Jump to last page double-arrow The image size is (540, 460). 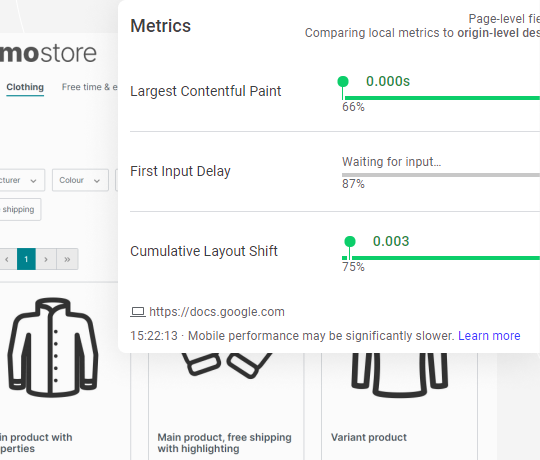67,259
